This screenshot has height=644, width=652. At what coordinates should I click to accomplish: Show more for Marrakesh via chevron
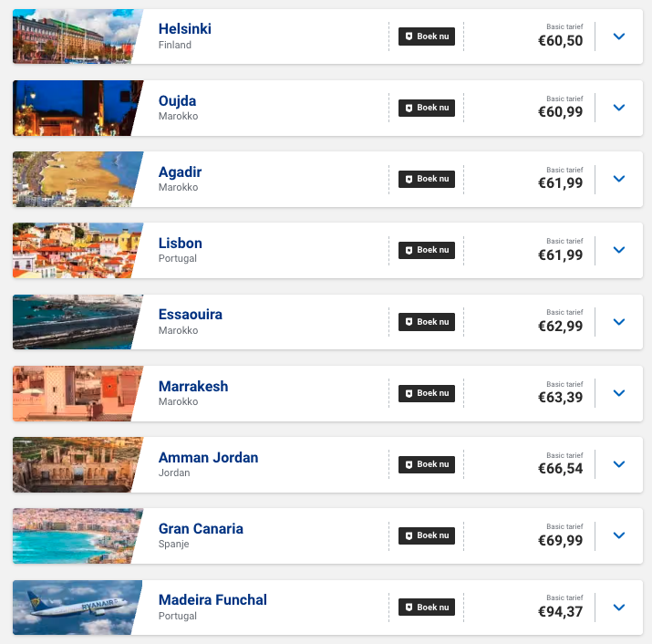click(x=619, y=393)
